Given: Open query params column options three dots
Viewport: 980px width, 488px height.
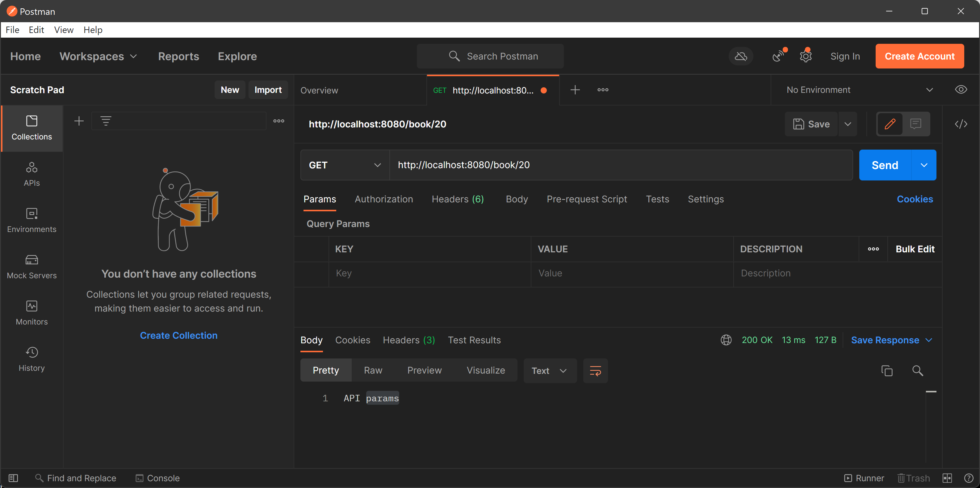Looking at the screenshot, I should click(x=873, y=249).
